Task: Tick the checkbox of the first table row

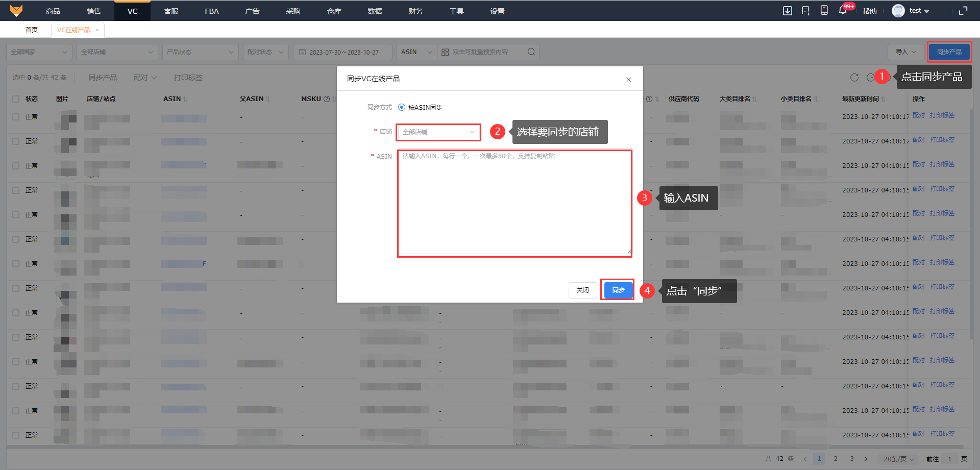Action: point(16,117)
